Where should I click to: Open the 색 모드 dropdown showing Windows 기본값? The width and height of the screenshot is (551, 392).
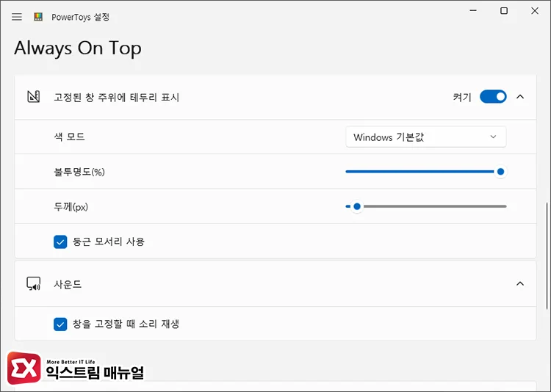[x=425, y=137]
